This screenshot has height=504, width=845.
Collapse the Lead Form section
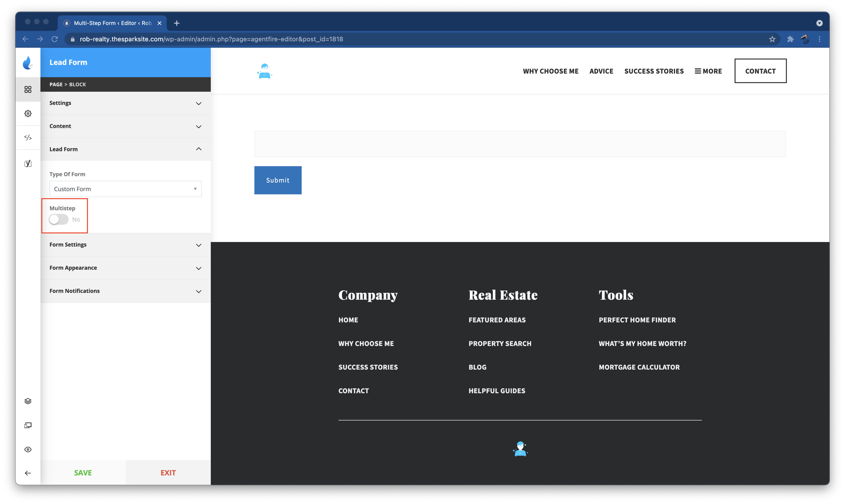point(125,149)
